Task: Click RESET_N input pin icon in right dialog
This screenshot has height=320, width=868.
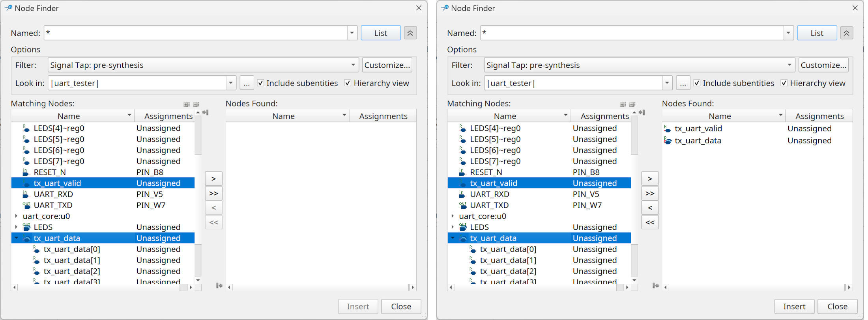Action: click(462, 172)
